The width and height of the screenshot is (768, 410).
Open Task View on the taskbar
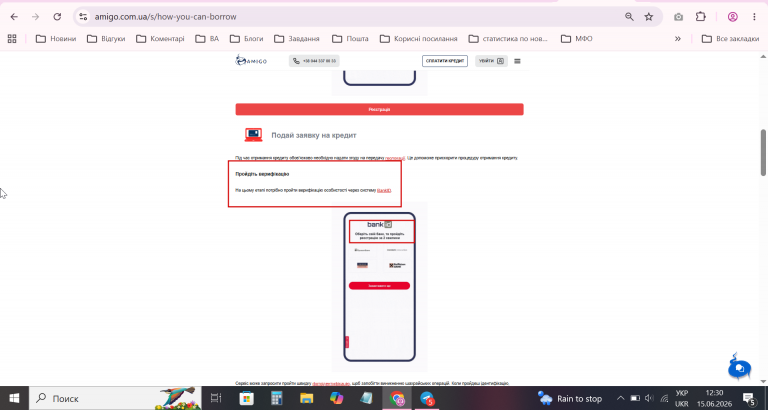coord(216,398)
